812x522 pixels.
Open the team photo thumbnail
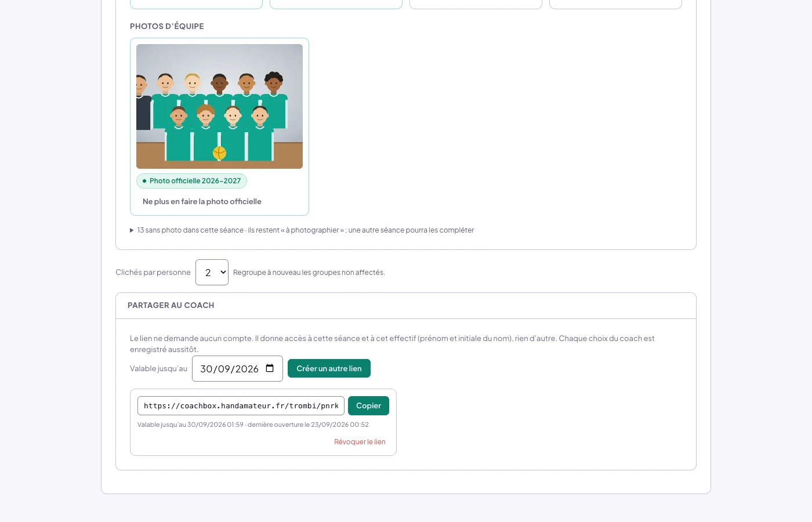click(219, 106)
